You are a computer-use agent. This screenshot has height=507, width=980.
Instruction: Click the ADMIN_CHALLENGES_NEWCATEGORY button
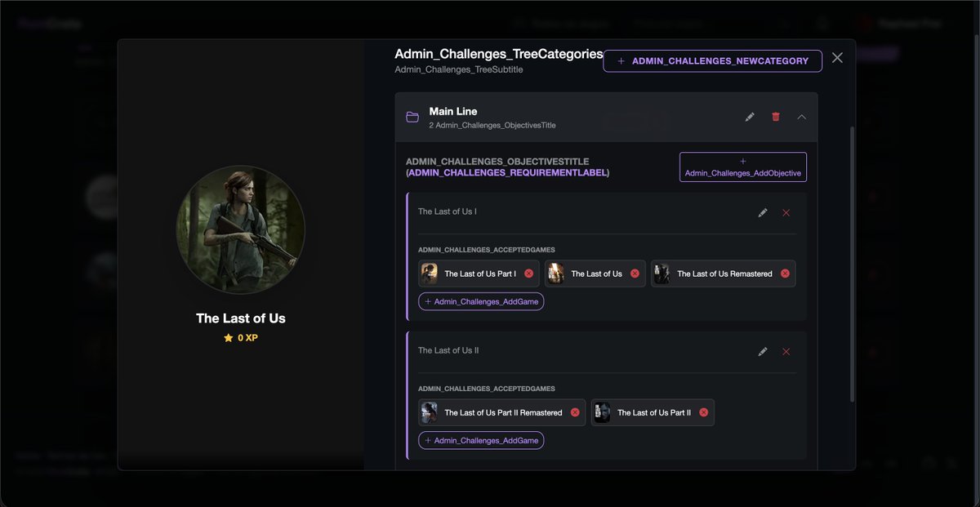coord(712,61)
